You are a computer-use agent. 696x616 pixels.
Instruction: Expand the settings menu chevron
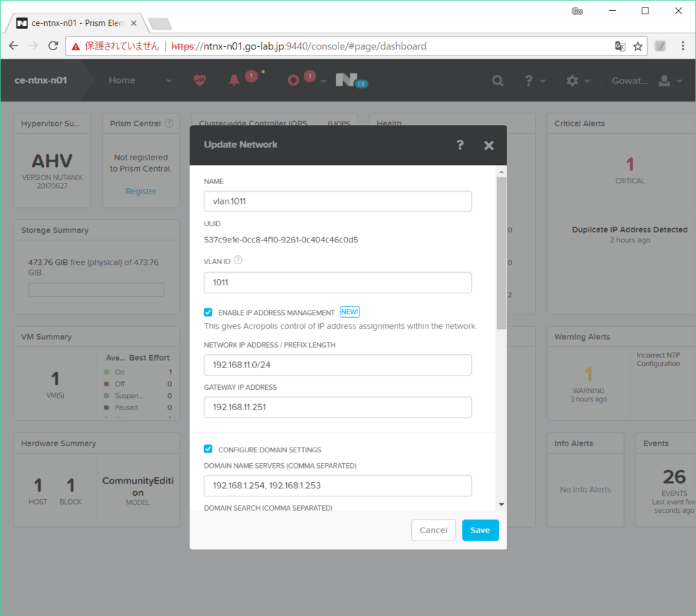pos(587,81)
